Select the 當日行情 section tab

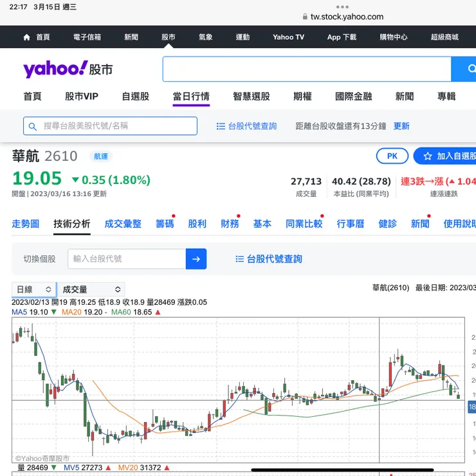[191, 96]
